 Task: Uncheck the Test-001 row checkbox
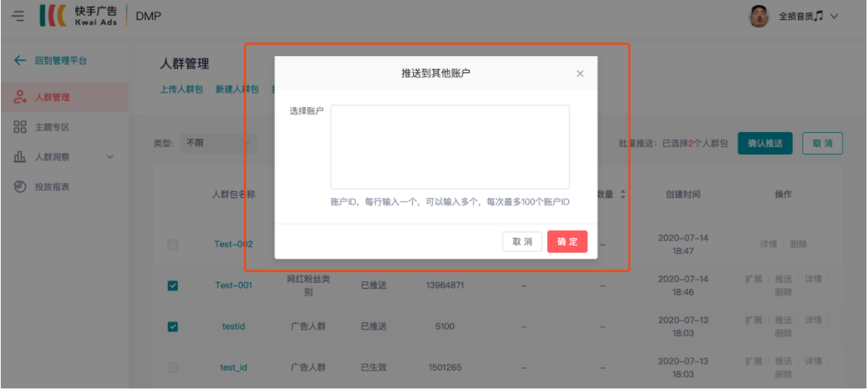pyautogui.click(x=172, y=285)
